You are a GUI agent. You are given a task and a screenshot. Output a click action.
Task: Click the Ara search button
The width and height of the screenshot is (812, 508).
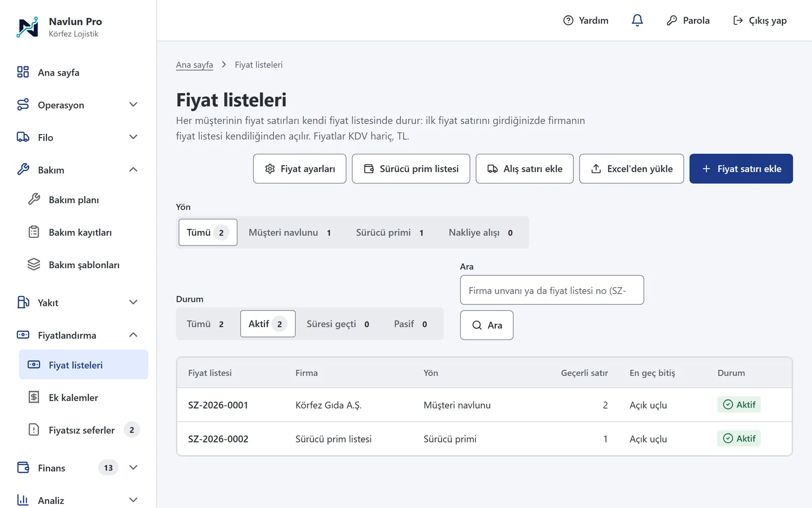pos(487,325)
